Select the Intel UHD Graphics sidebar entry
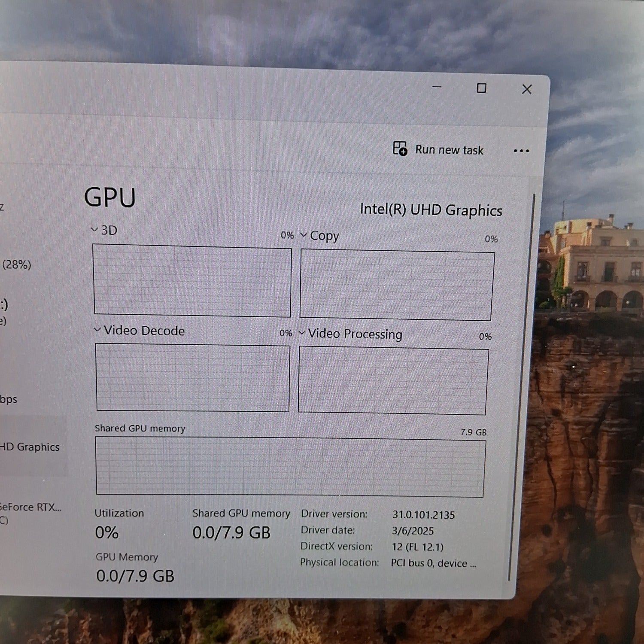Screen dimensions: 644x644 [x=30, y=447]
